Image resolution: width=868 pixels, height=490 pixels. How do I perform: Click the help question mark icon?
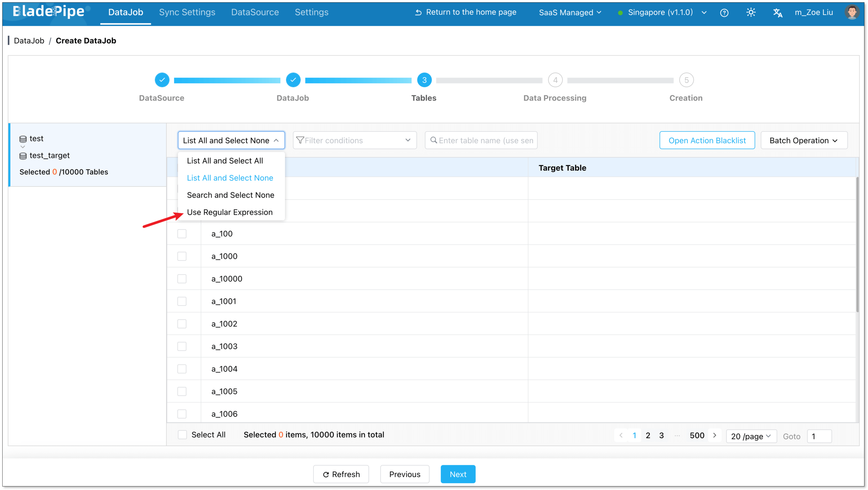[724, 13]
